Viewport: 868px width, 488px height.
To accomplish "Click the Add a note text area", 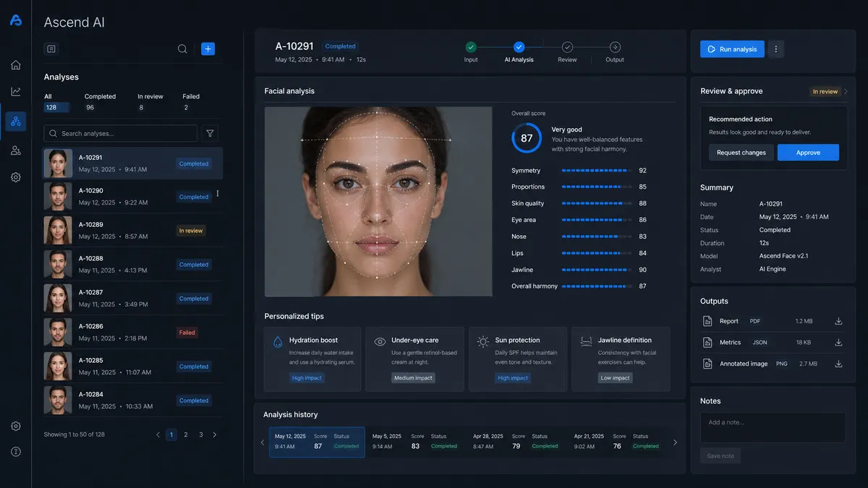I will 773,427.
